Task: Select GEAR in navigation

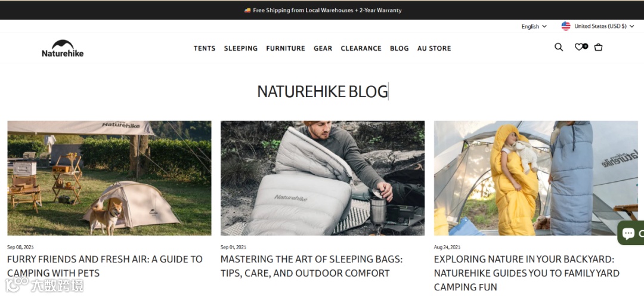Action: (323, 48)
